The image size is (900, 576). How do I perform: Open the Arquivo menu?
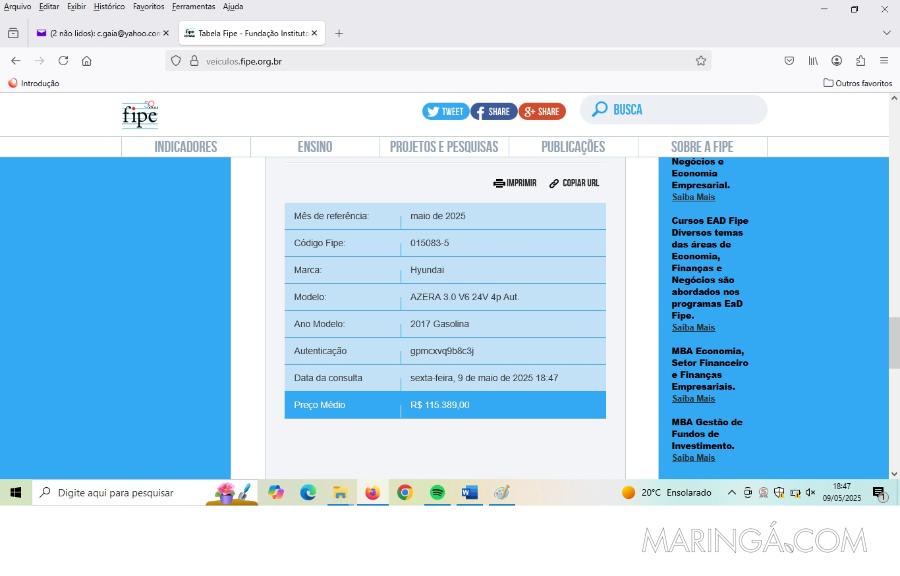coord(17,7)
